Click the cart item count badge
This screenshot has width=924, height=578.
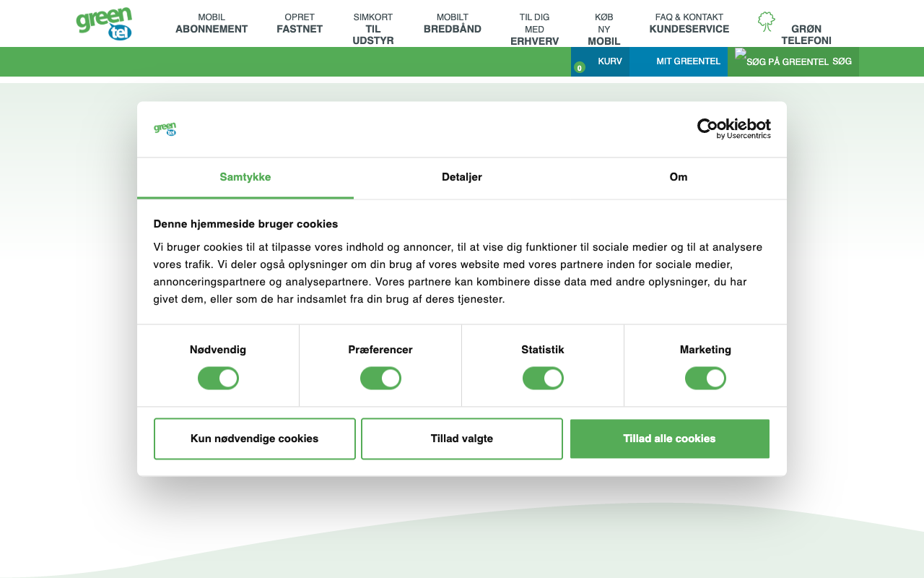click(x=579, y=68)
